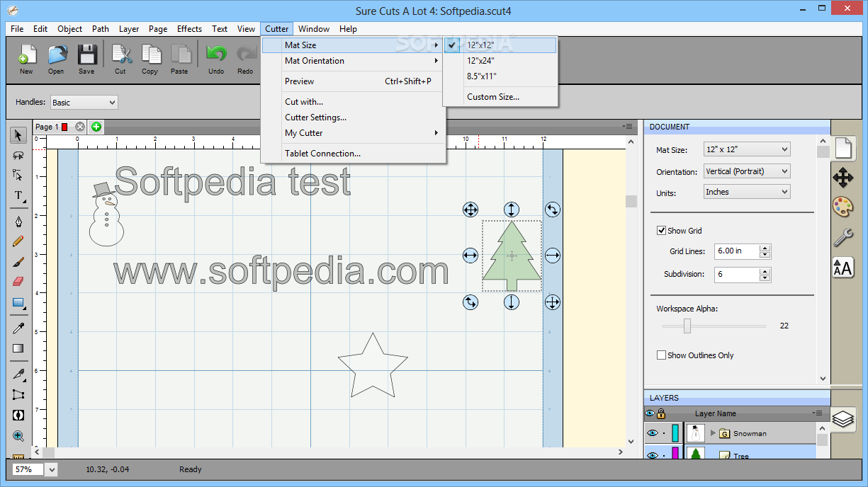
Task: Expand the My Cutter submenu
Action: coord(353,133)
